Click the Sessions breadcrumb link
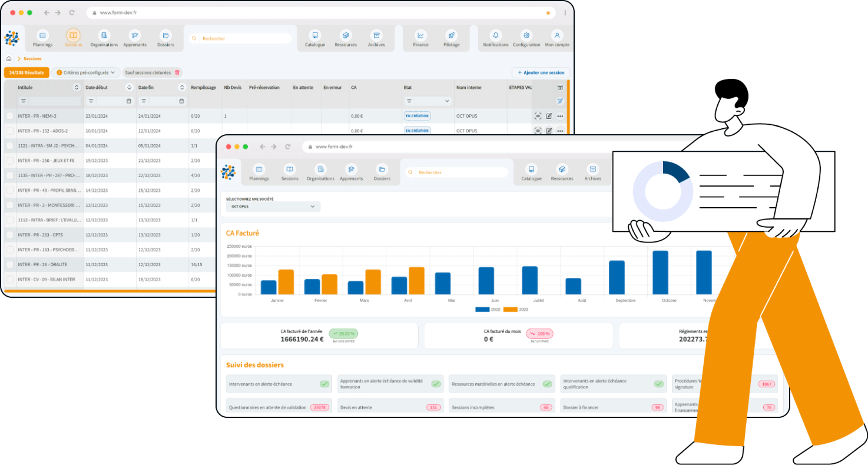This screenshot has height=465, width=868. tap(32, 59)
